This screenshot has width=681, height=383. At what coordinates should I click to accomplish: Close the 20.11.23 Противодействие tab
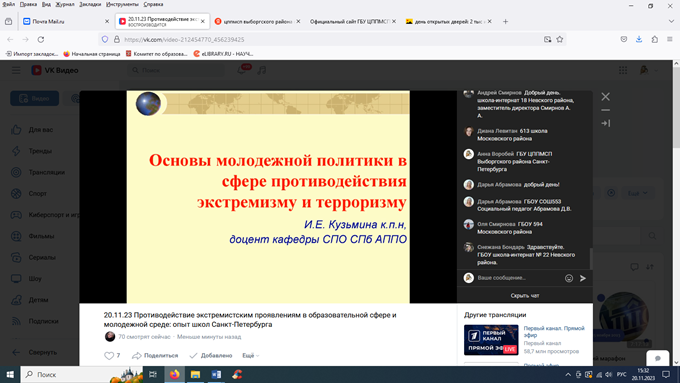point(202,21)
